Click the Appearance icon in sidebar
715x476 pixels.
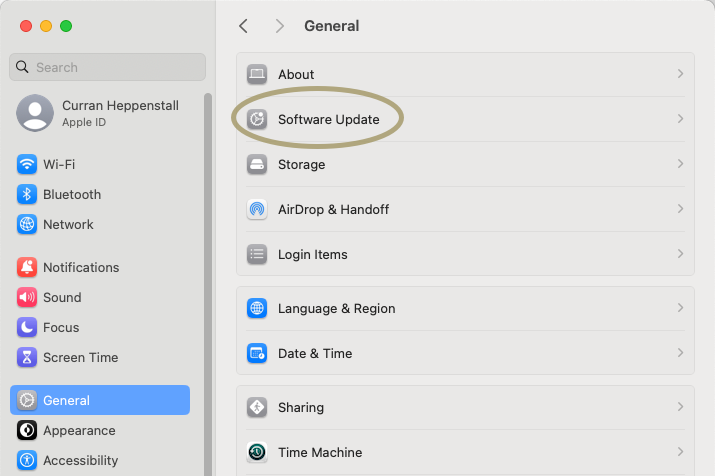pyautogui.click(x=27, y=430)
